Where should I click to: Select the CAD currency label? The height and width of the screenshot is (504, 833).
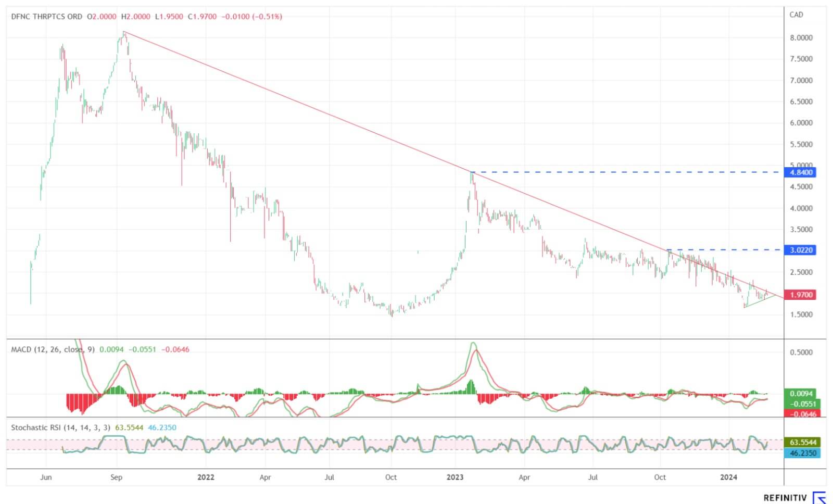796,15
